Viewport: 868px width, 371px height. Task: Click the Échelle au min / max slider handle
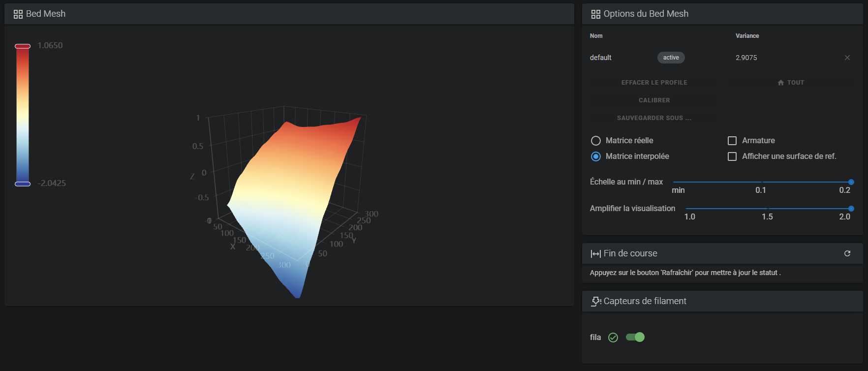coord(851,182)
